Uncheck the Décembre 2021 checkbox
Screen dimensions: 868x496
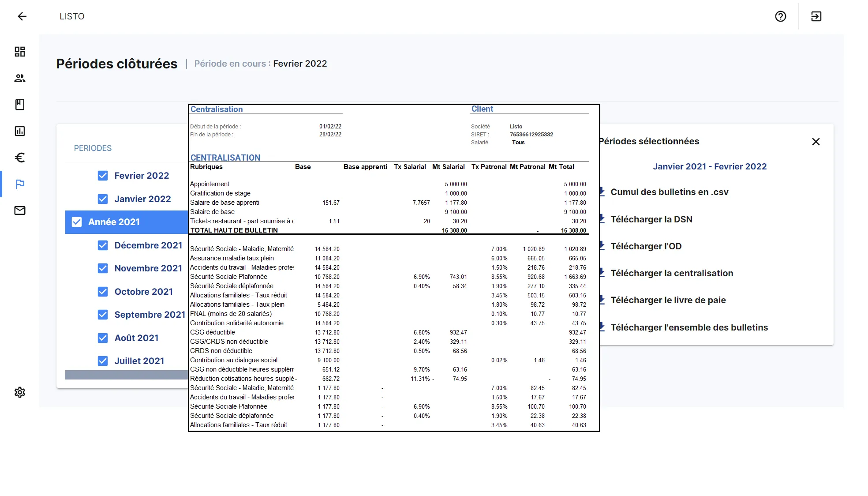[103, 245]
